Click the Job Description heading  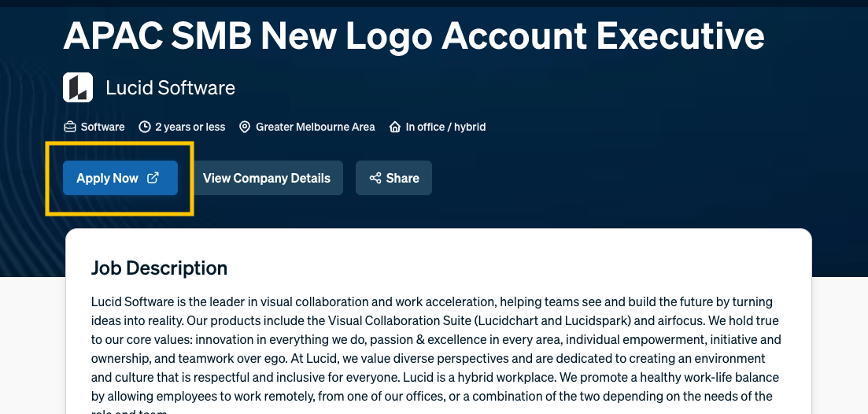pyautogui.click(x=160, y=268)
